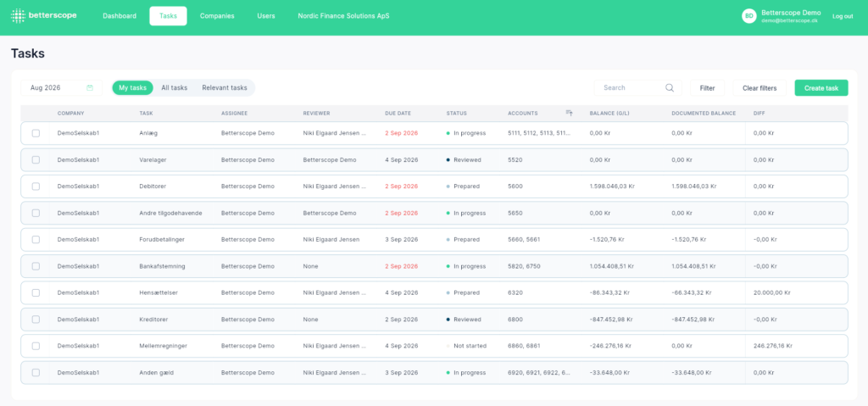
Task: Click the Create task button
Action: (x=821, y=87)
